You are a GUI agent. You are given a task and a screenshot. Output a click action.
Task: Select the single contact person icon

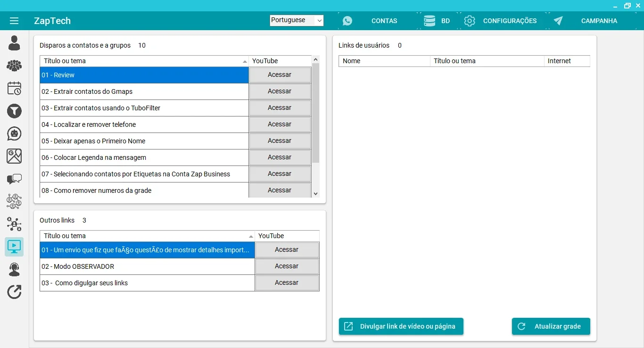click(14, 43)
